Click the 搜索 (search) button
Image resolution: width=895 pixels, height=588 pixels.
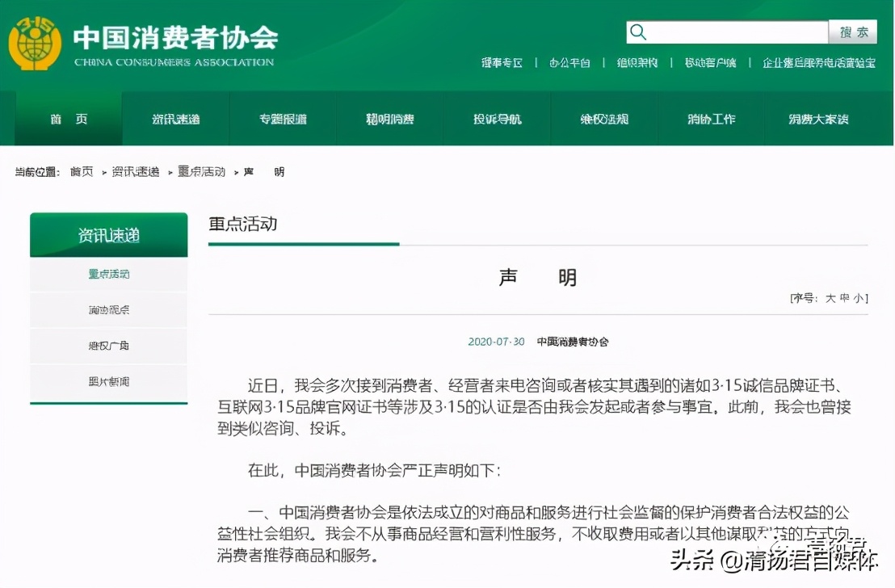853,31
